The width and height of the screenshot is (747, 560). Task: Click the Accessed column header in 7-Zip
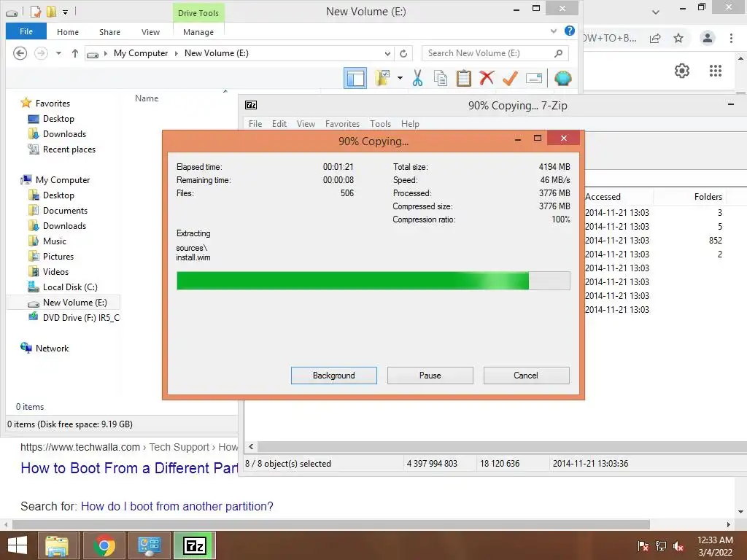pyautogui.click(x=603, y=197)
